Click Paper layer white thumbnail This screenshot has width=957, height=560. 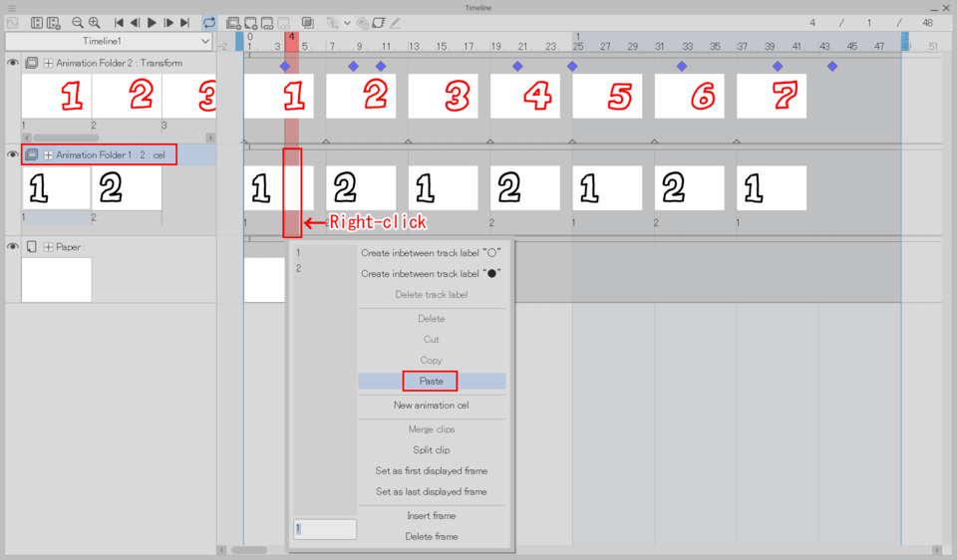(57, 280)
